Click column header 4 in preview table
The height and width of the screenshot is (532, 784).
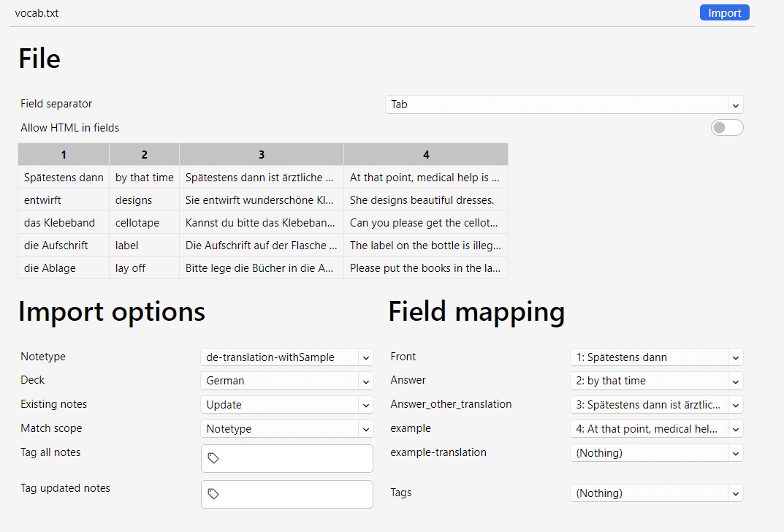click(426, 154)
